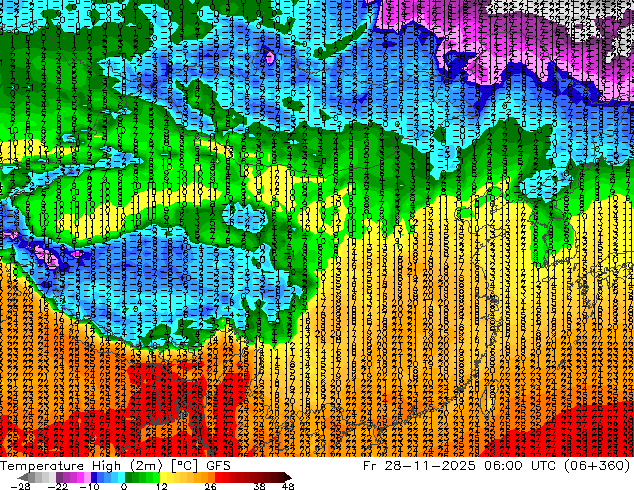Click the dark blue legend swatch at -10
This screenshot has width=634, height=490.
94,477
